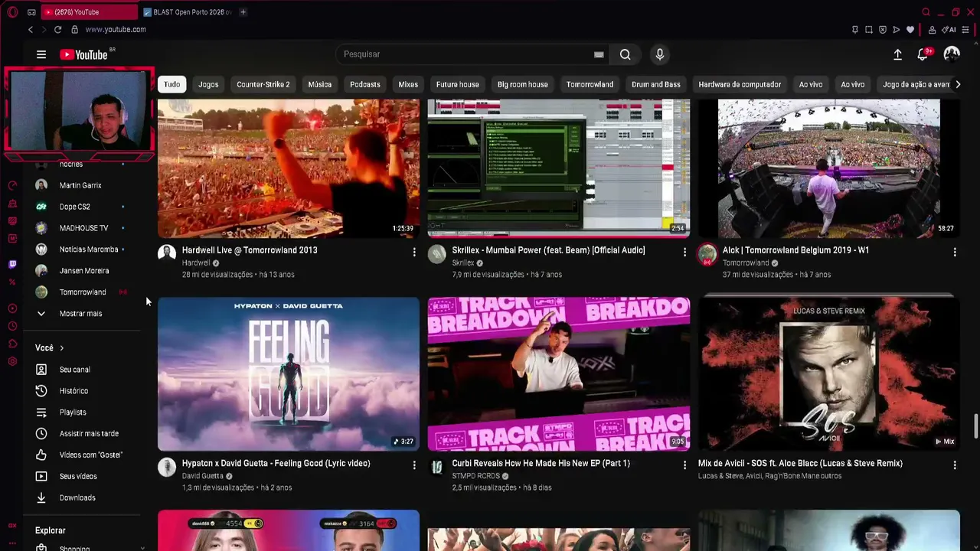
Task: Take a snapshot with the toolbar icon
Action: 869,30
